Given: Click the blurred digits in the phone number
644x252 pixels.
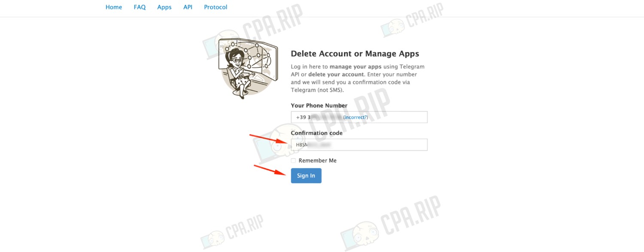Looking at the screenshot, I should point(326,117).
